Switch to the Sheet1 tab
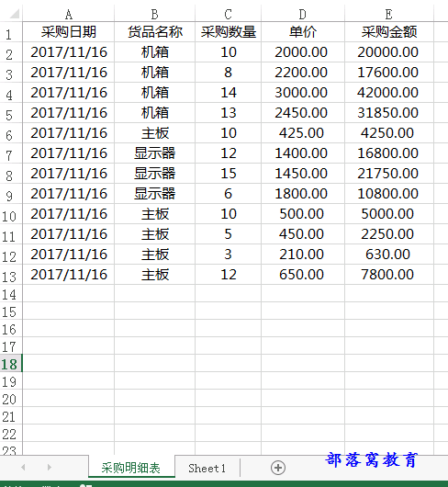This screenshot has width=448, height=487. click(x=207, y=468)
